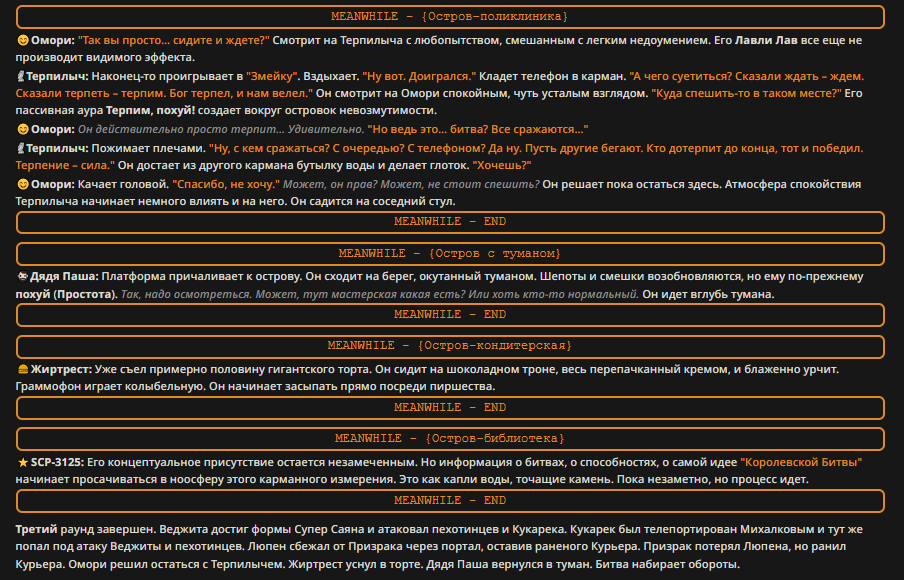Image resolution: width=904 pixels, height=580 pixels.
Task: Click the burger emoji before Жиртрест
Action: pyautogui.click(x=22, y=369)
